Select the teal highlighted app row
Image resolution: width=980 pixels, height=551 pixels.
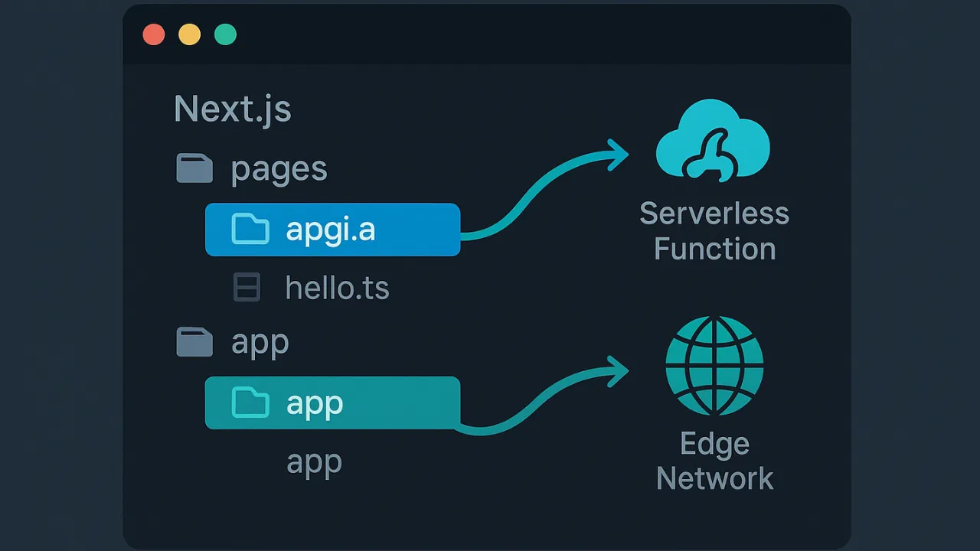pos(332,403)
